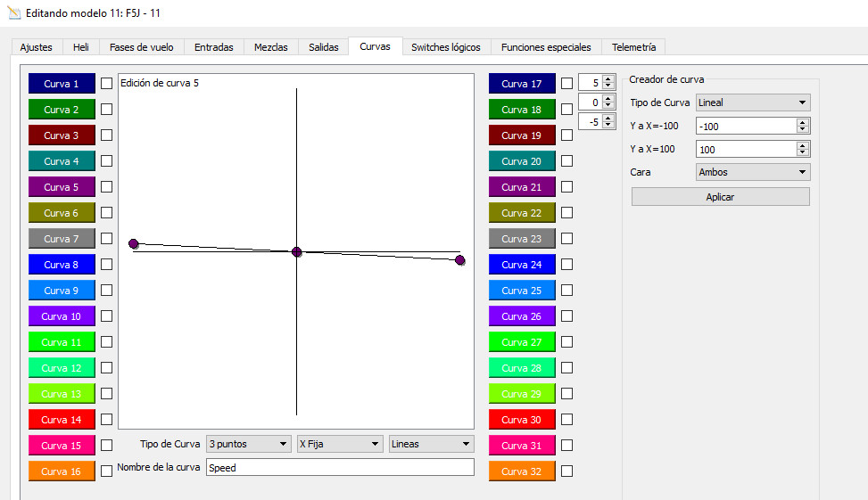Decrease the Y a X=-100 value with down arrow
868x500 pixels.
803,130
